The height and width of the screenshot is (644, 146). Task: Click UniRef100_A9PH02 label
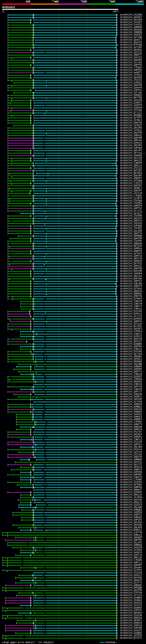click(131, 135)
